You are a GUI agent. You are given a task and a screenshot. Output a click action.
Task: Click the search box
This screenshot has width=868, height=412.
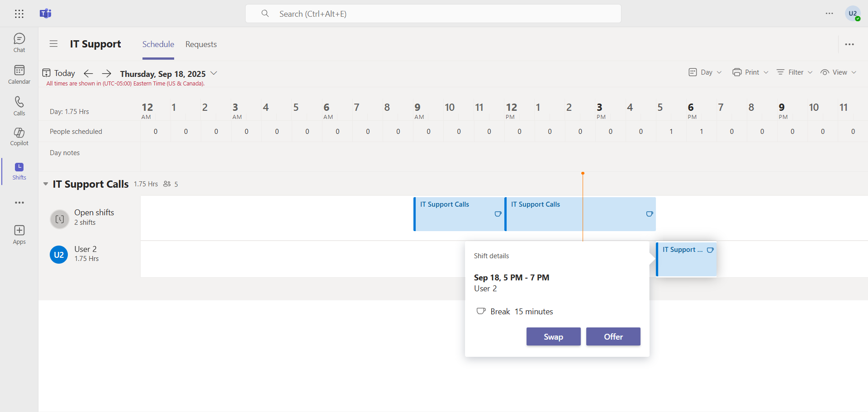(433, 14)
